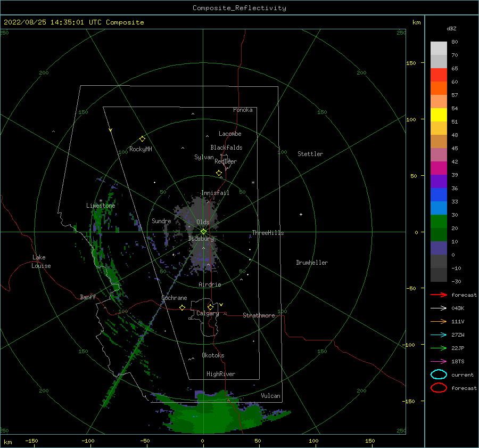This screenshot has width=479, height=448.
Task: Pick the orange 57-60 dBZ color swatch
Action: click(x=439, y=88)
